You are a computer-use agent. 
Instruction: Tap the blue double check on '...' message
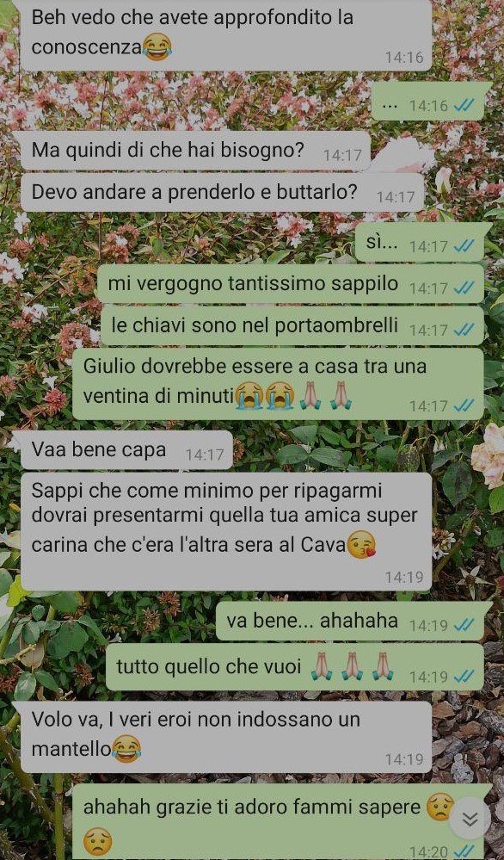coord(464,105)
